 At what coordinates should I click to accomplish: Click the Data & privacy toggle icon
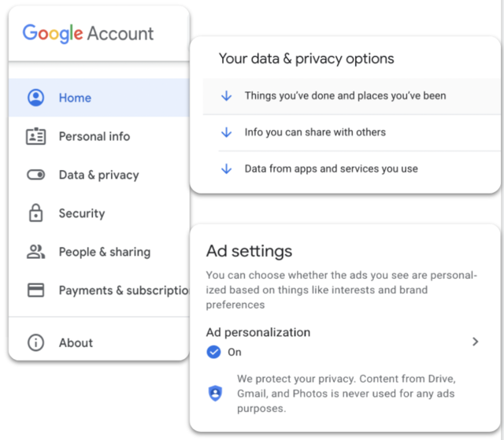[35, 175]
